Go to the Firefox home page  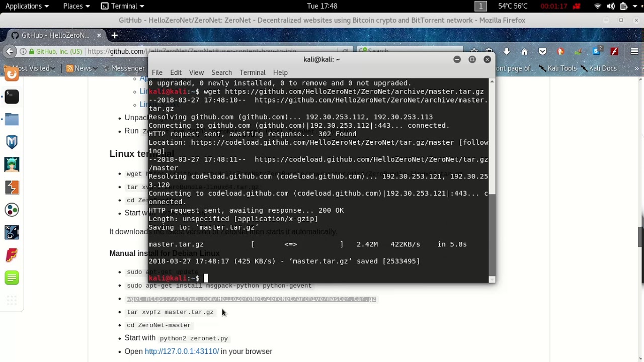[x=524, y=51]
